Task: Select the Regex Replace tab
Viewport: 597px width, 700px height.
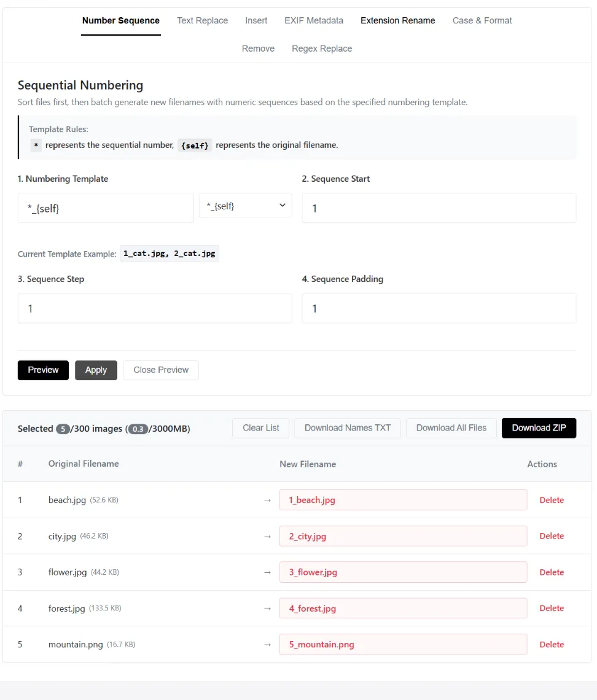Action: coord(322,49)
